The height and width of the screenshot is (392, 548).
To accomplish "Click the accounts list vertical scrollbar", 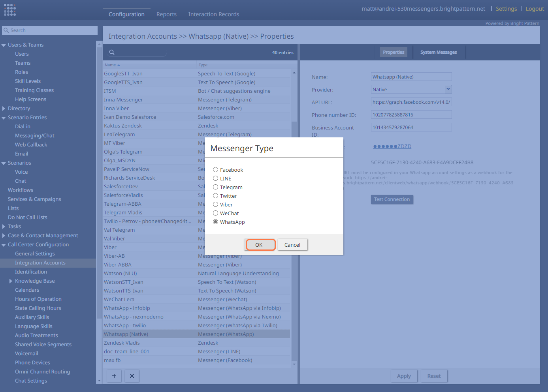I will tap(294, 241).
